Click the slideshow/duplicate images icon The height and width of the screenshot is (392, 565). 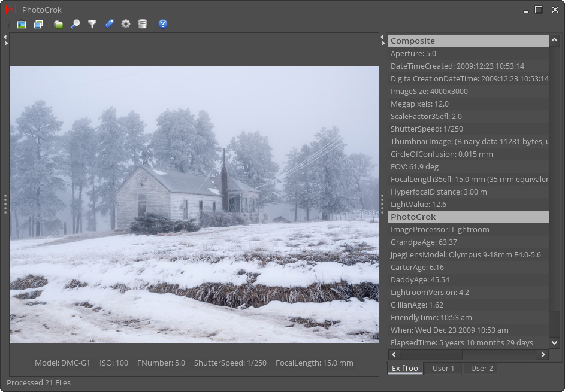click(x=38, y=24)
